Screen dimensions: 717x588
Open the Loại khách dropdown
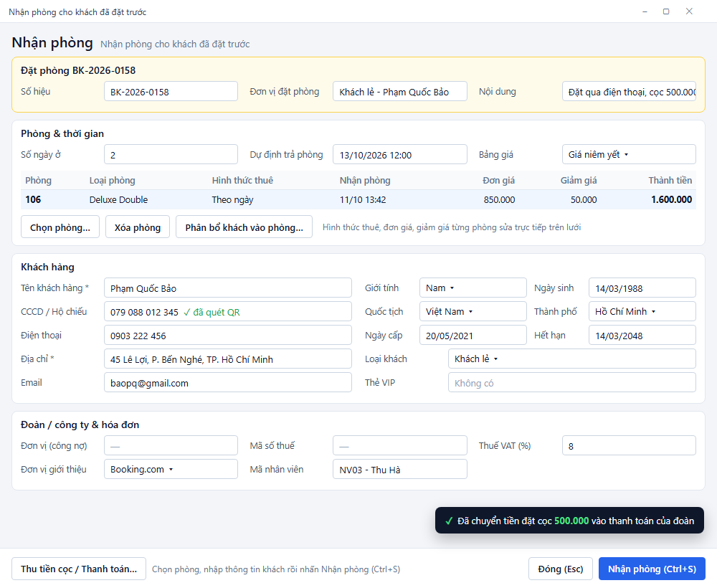click(571, 359)
